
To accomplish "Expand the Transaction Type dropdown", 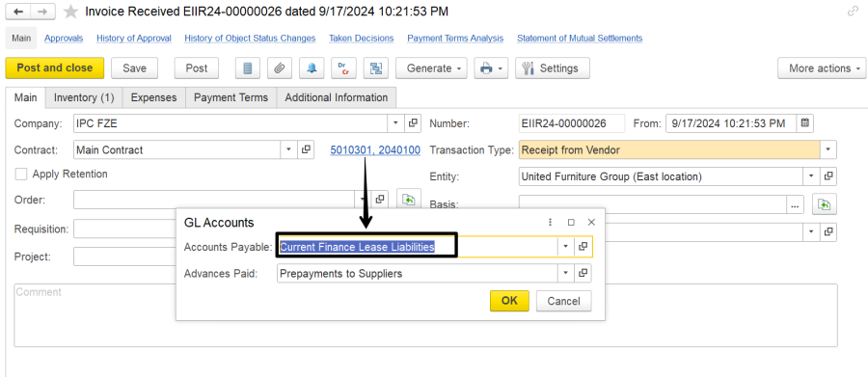I will pos(828,150).
